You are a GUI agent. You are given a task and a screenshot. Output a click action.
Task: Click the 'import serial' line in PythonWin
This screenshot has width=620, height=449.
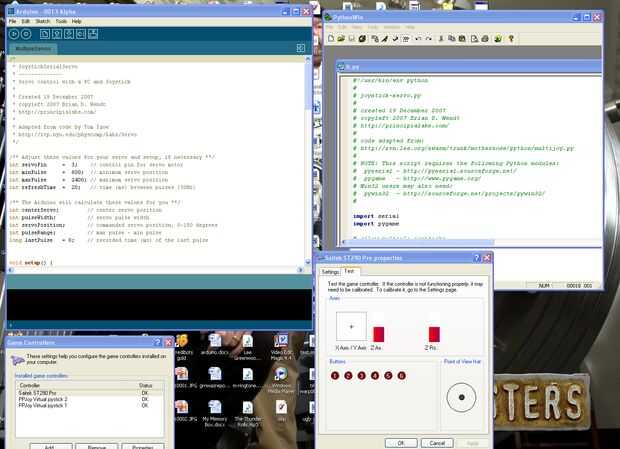376,216
